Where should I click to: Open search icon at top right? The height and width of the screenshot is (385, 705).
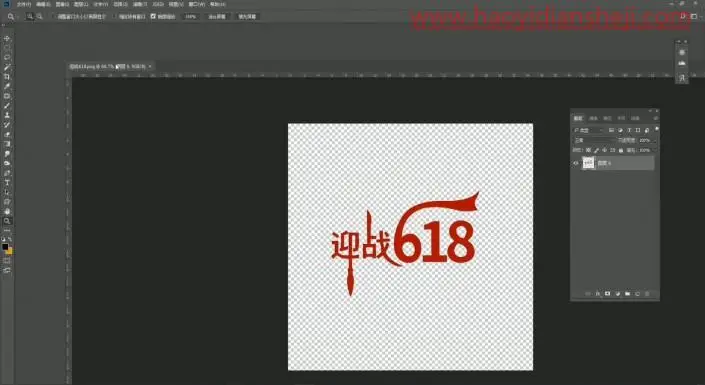point(683,16)
